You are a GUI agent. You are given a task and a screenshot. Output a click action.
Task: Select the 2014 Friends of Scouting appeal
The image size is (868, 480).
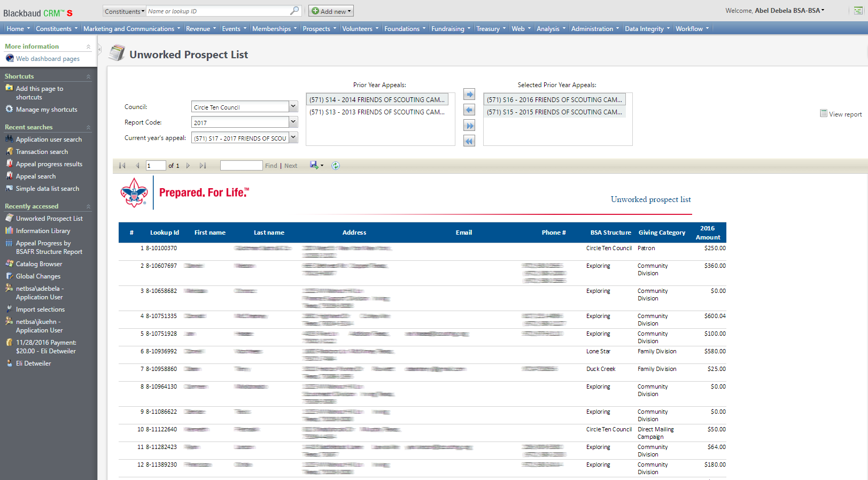click(377, 99)
